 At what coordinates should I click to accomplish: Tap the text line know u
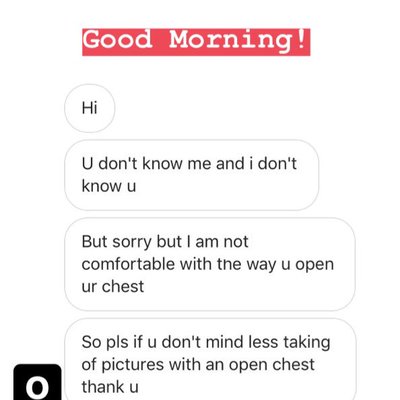tap(109, 186)
